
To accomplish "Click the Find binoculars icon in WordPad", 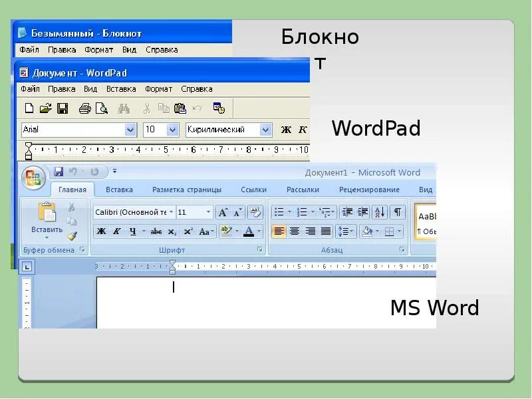I will [124, 108].
